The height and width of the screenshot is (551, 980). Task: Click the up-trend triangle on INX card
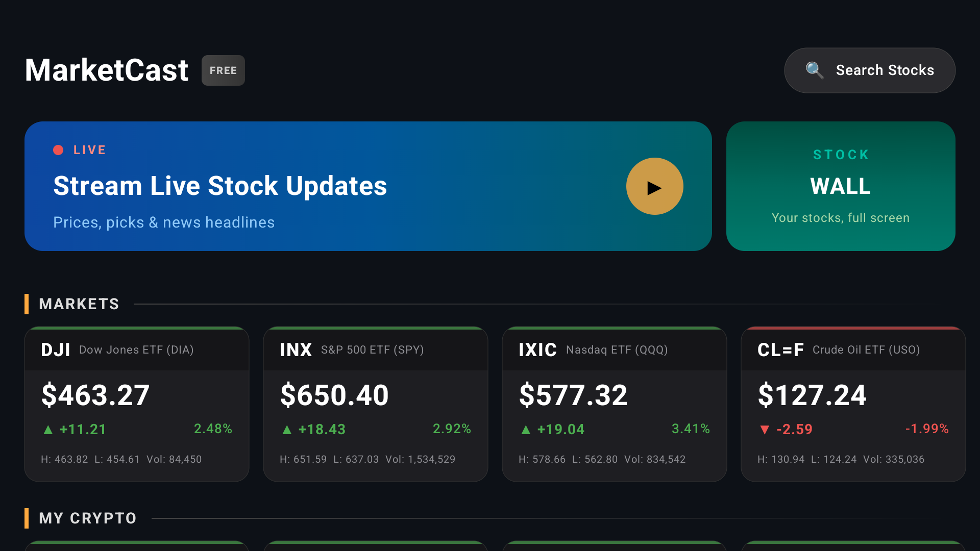pyautogui.click(x=287, y=430)
